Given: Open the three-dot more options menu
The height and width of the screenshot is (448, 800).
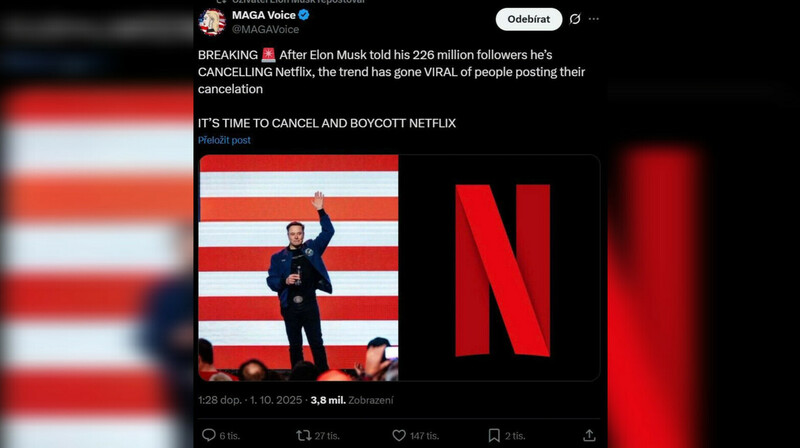Looking at the screenshot, I should coord(594,19).
